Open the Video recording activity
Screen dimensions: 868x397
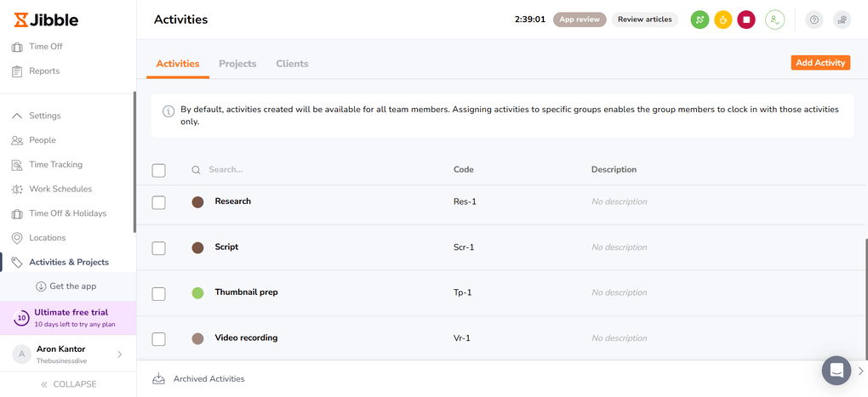click(246, 337)
